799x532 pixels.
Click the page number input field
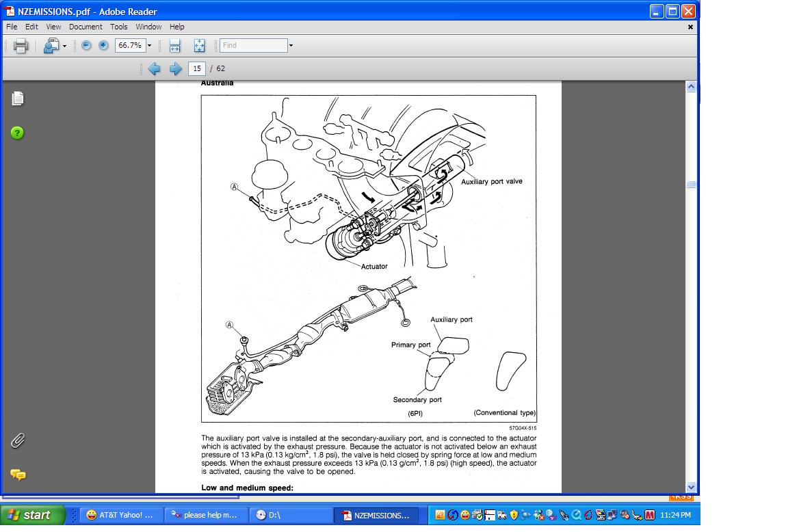coord(197,68)
